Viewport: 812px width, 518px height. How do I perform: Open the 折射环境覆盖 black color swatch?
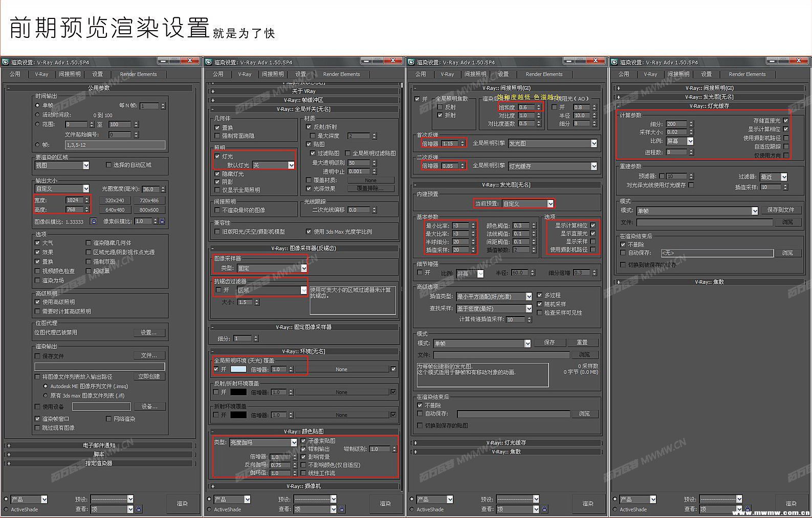click(x=238, y=415)
